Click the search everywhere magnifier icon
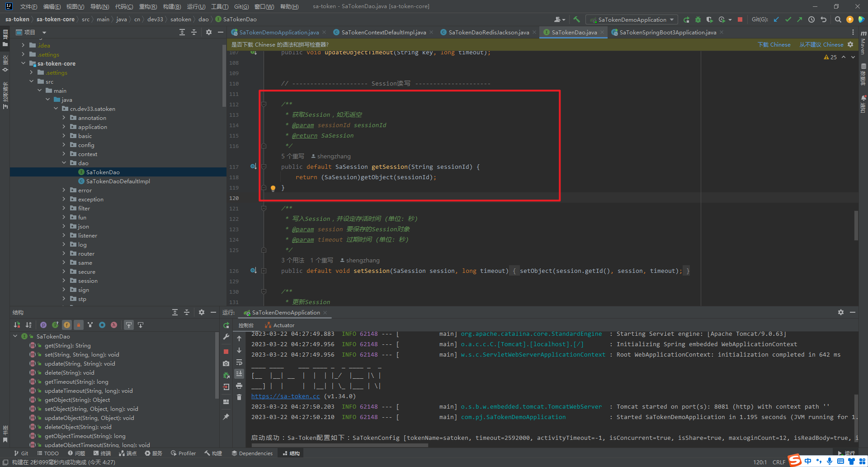This screenshot has width=868, height=467. [x=838, y=19]
